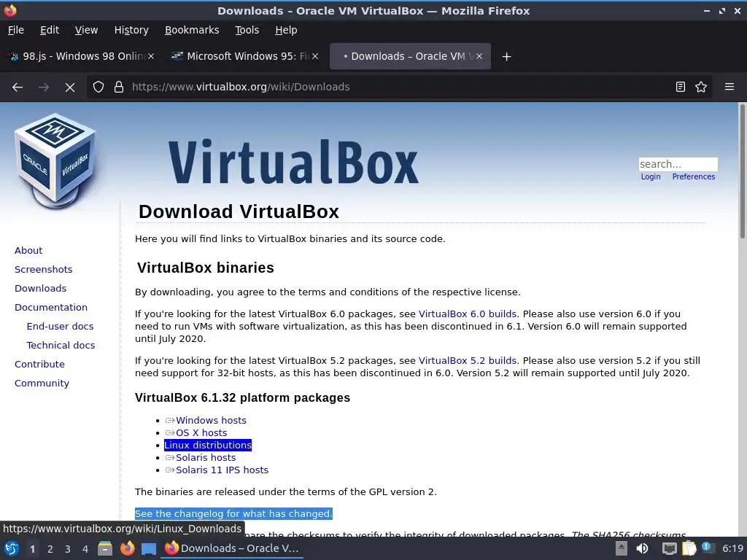This screenshot has height=560, width=747.
Task: Follow the VirtualBox 5.2 builds link
Action: point(468,361)
